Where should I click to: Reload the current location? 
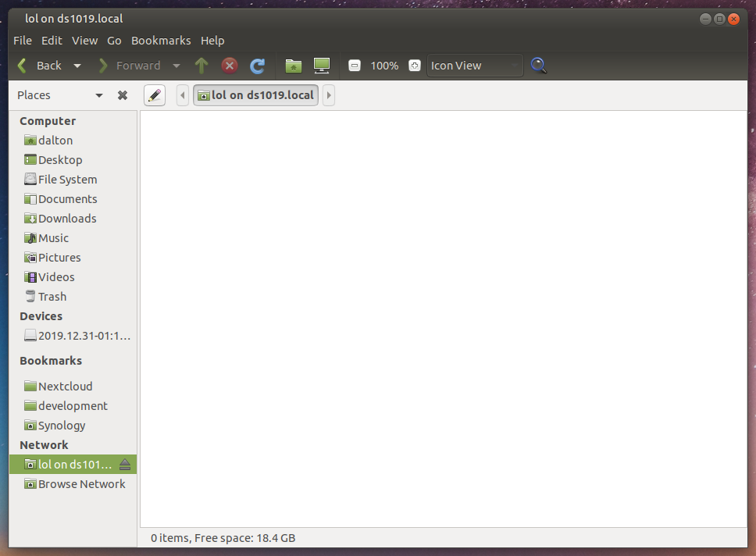point(258,66)
